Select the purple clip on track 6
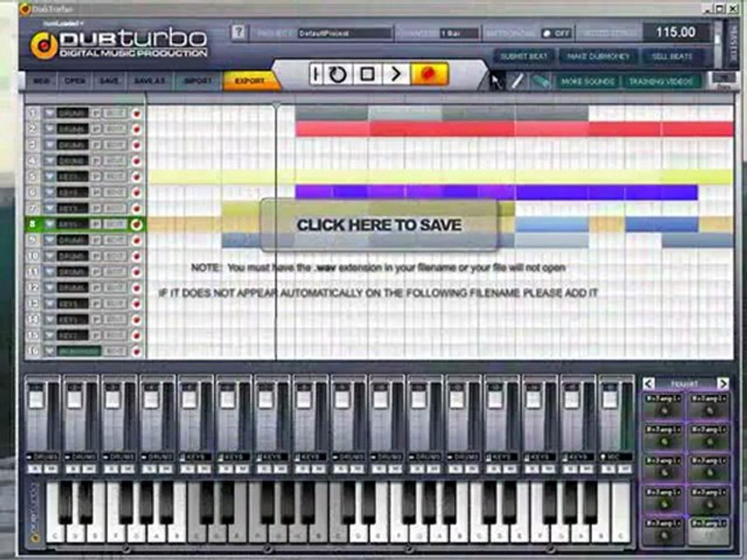 (496, 192)
